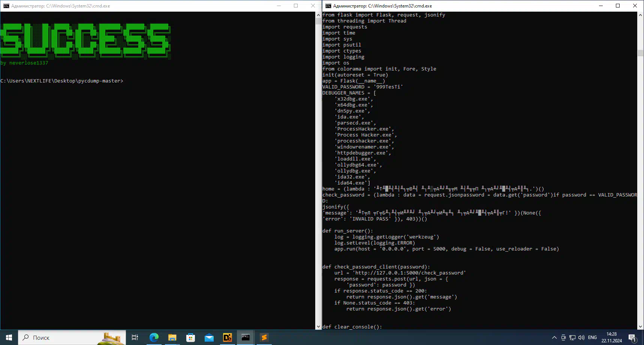This screenshot has width=644, height=345.
Task: Open Task View from the taskbar
Action: click(x=135, y=337)
